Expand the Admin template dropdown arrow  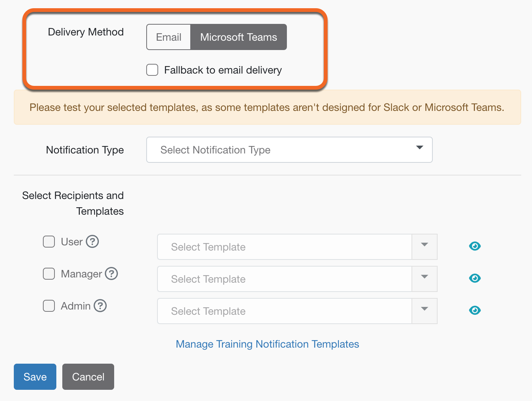coord(424,311)
